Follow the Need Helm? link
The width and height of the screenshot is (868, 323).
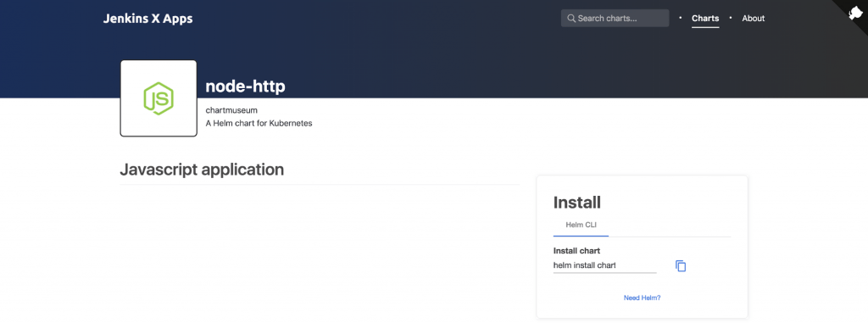(643, 298)
